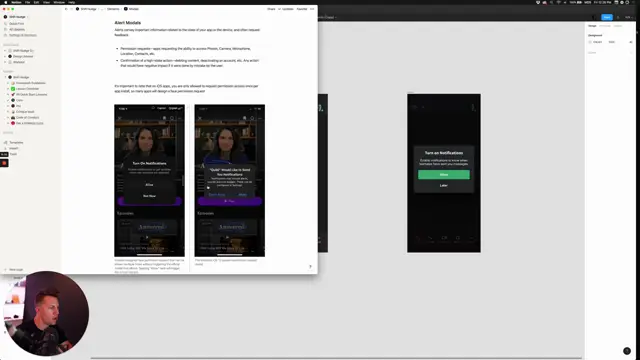Expand the Core page toggle
This screenshot has height=360, width=640.
point(8,100)
